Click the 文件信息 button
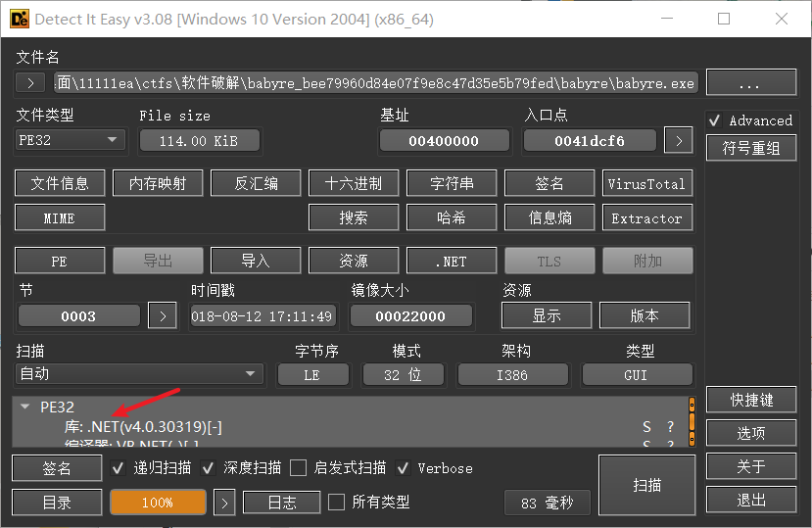Viewport: 812px width, 528px height. point(60,183)
